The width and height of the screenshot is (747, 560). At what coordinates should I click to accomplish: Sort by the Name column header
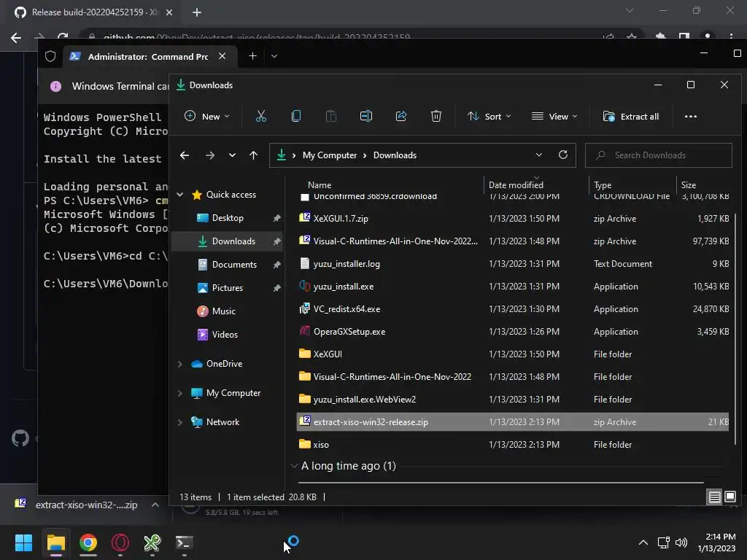[x=320, y=184]
